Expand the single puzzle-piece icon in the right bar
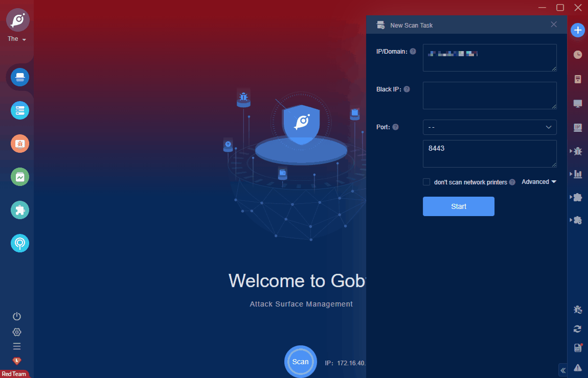 click(577, 198)
